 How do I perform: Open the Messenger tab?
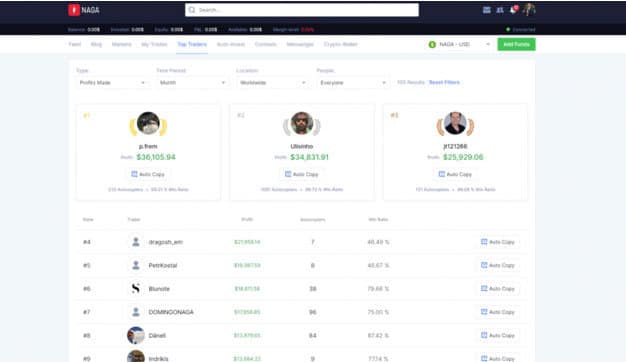tap(300, 44)
